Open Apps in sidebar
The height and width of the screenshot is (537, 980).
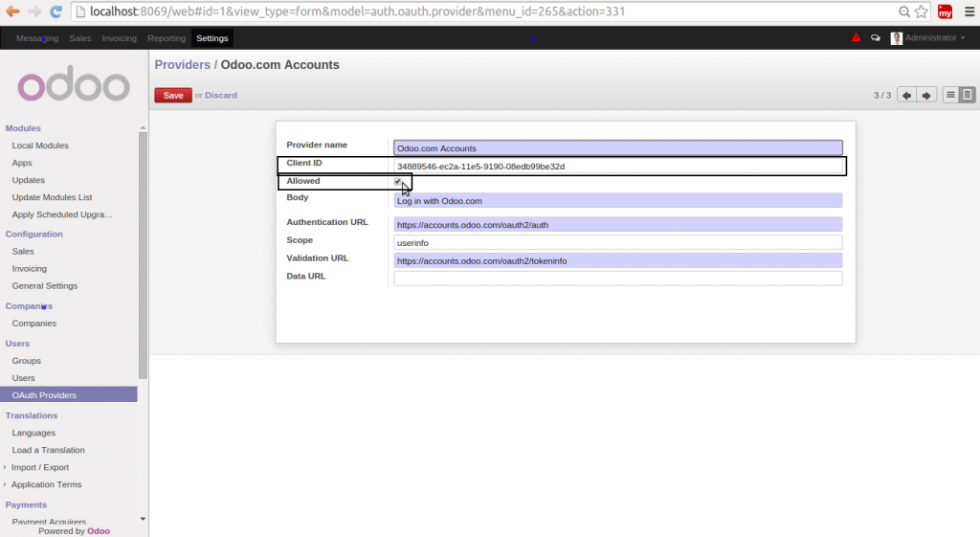click(22, 163)
